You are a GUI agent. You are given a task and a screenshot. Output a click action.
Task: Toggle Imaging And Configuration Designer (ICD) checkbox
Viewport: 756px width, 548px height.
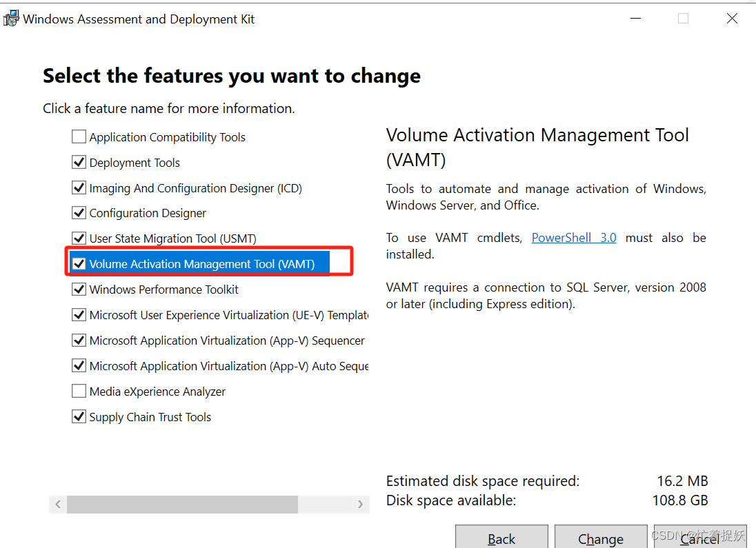[79, 188]
